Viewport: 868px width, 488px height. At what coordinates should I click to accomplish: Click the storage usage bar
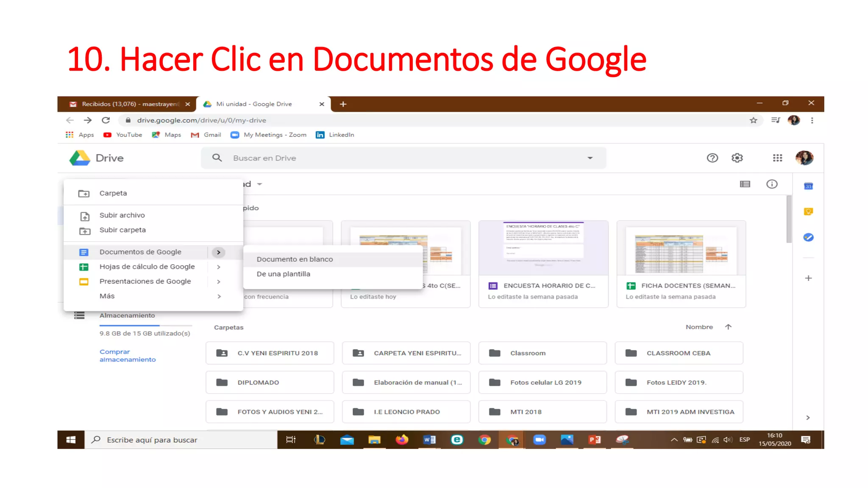click(145, 325)
